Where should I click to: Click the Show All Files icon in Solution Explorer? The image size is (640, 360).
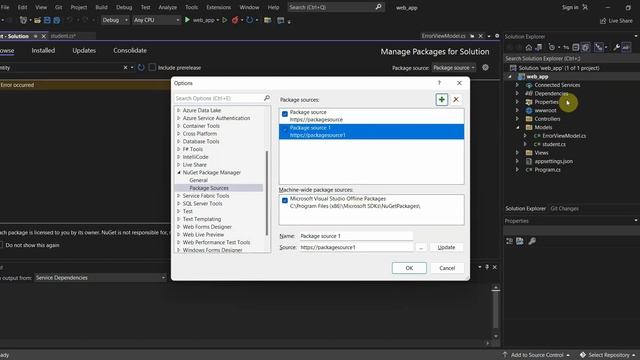585,47
